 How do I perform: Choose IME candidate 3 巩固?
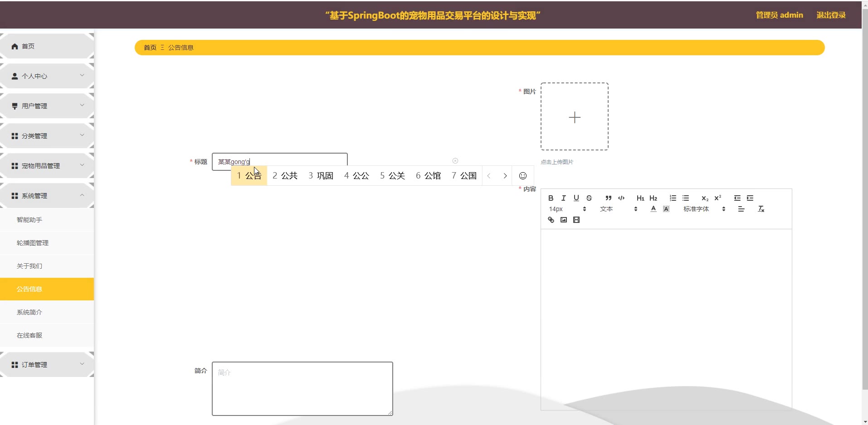[321, 176]
